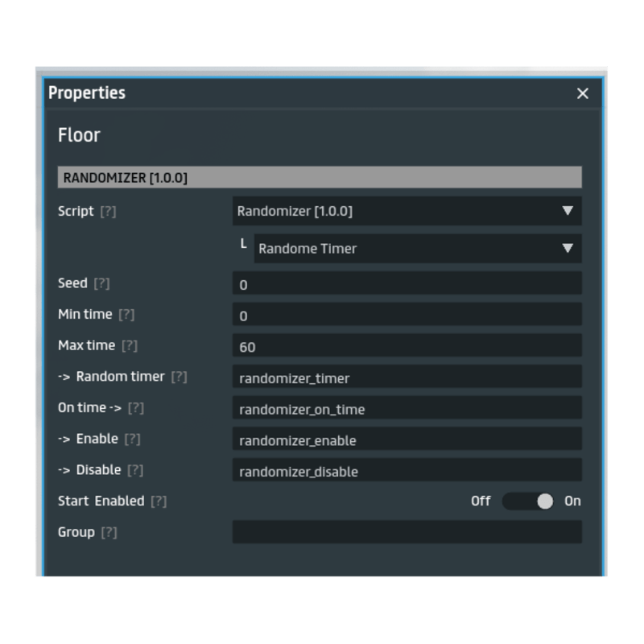Open the Randomizer [1.0.0] script dropdown
This screenshot has width=644, height=644.
click(x=407, y=211)
